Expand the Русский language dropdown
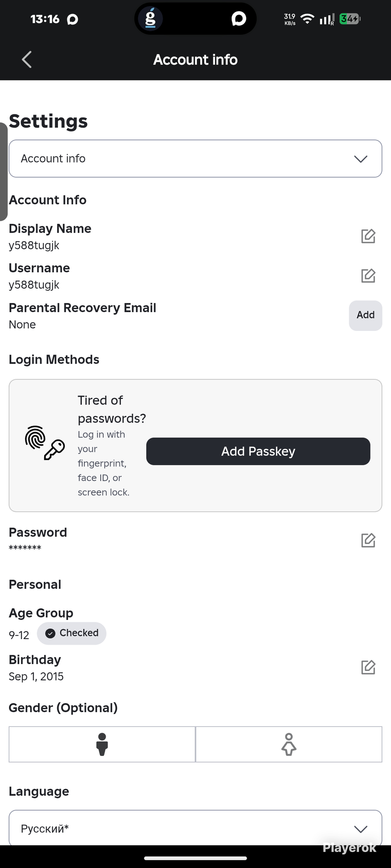The image size is (391, 868). tap(195, 828)
